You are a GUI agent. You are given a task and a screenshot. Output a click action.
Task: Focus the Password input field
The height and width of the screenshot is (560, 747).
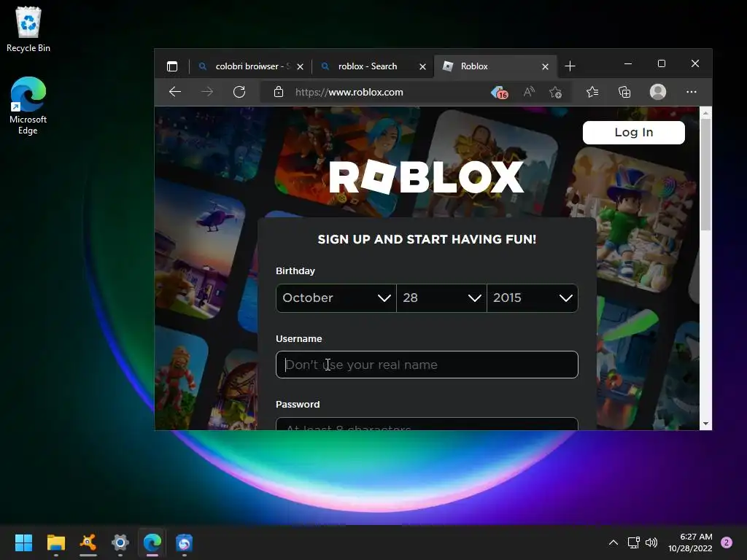click(427, 424)
